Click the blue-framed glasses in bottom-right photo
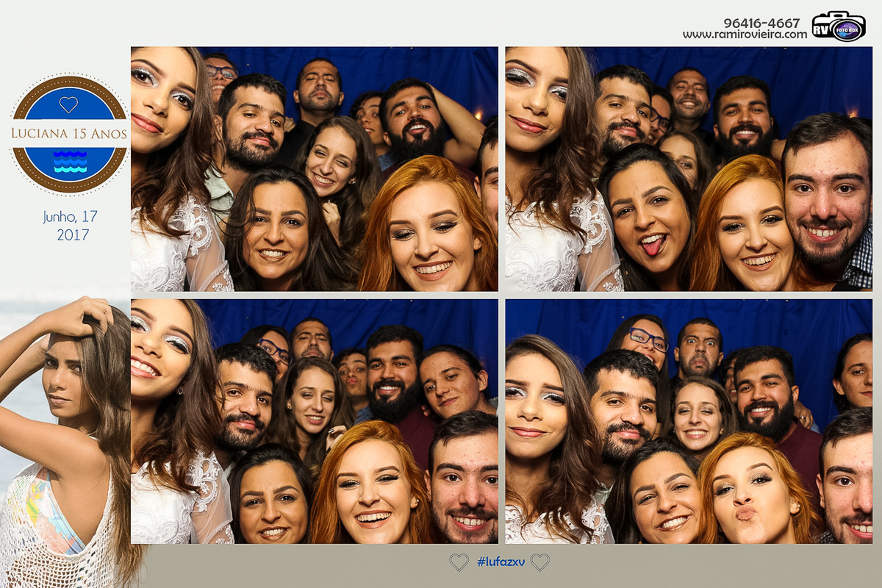 click(648, 339)
